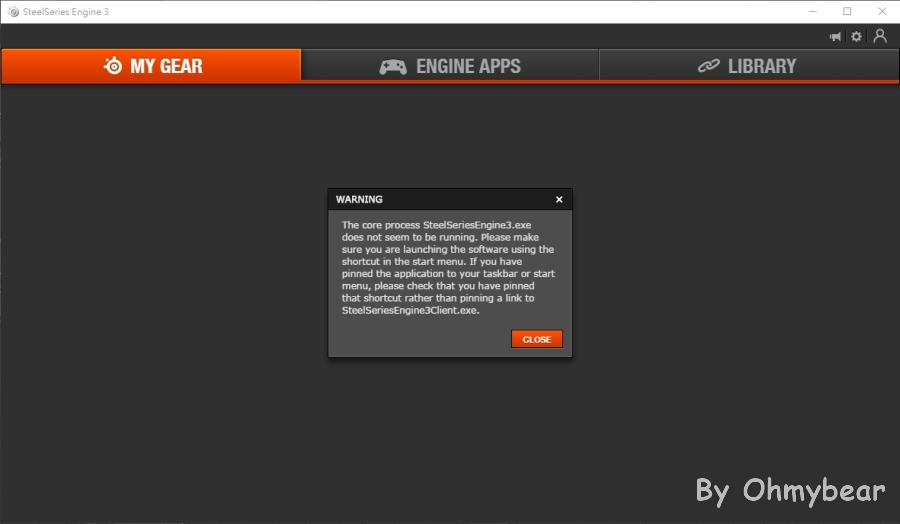Open the announcements megaphone icon
The image size is (900, 524).
tap(835, 37)
